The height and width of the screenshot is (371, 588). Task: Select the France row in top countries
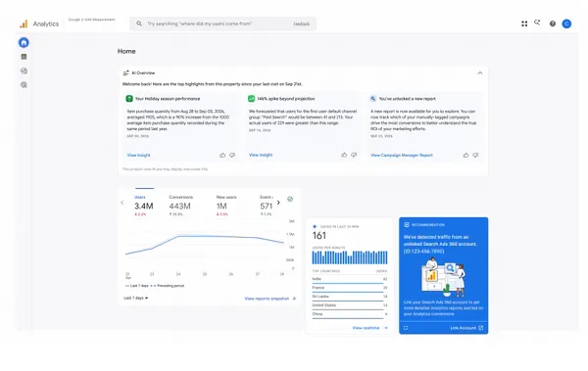click(350, 288)
